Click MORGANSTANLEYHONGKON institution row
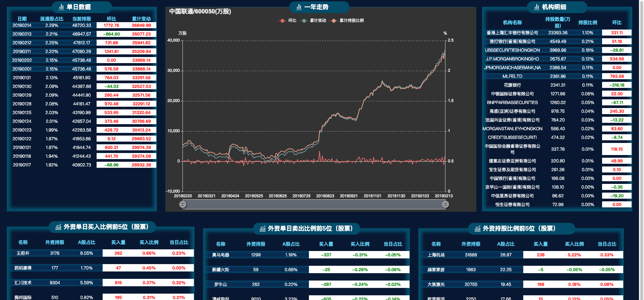Viewport: 644px width, 300px height. [557, 129]
